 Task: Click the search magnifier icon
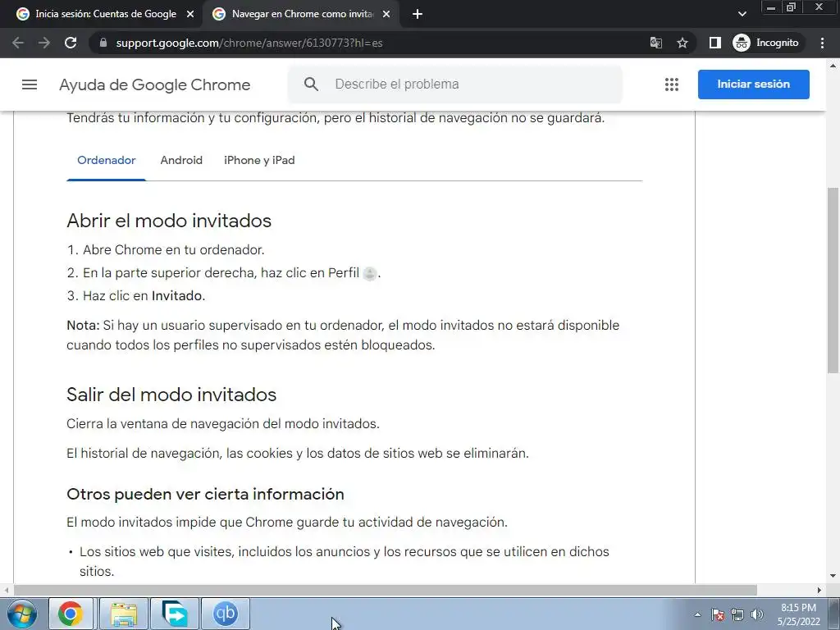coord(311,84)
